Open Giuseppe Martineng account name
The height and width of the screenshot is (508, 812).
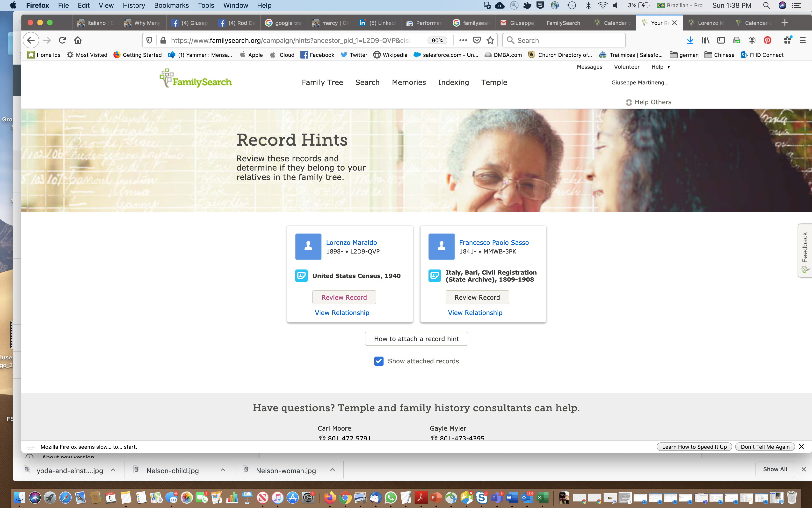coord(639,83)
